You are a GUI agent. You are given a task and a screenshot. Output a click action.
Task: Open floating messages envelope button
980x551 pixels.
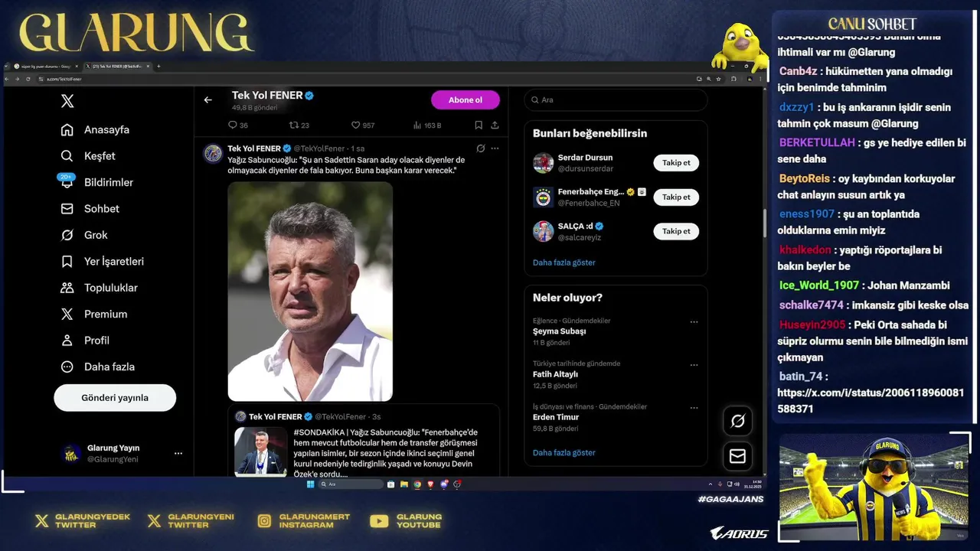pos(737,456)
